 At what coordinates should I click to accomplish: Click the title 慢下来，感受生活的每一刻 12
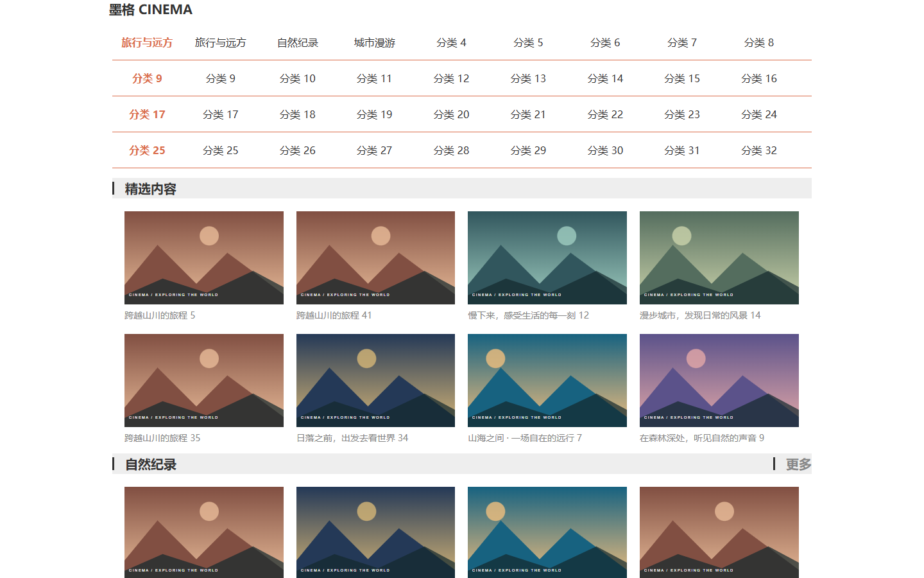coord(528,315)
